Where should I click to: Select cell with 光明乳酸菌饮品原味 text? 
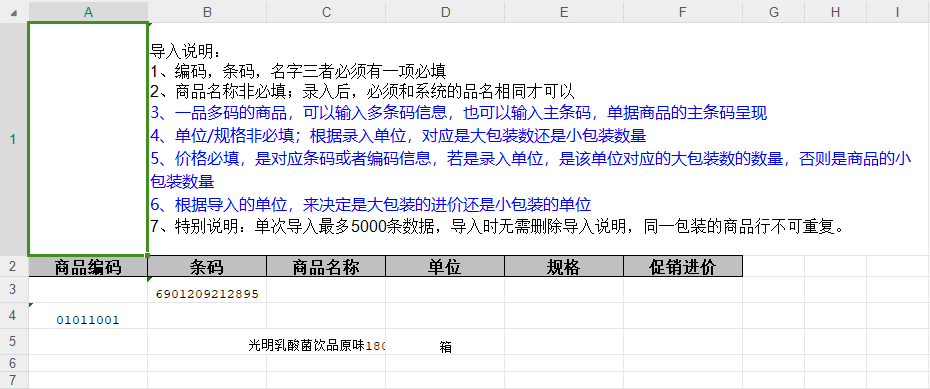326,342
